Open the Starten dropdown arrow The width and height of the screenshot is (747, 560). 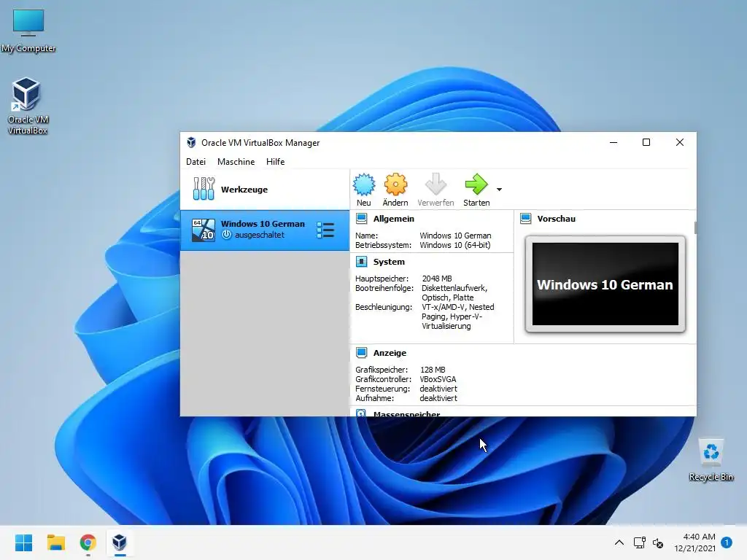pyautogui.click(x=499, y=190)
